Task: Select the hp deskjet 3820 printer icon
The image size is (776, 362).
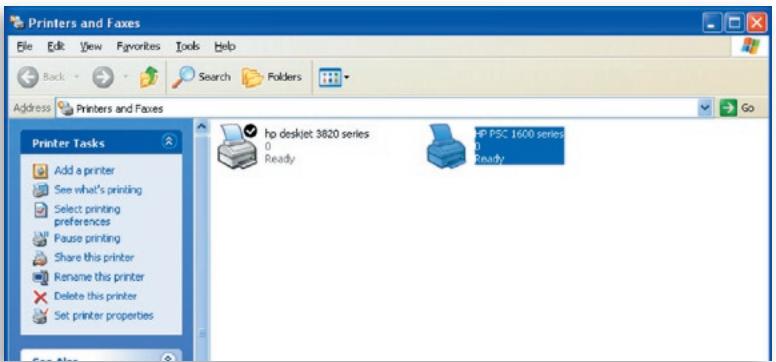Action: point(238,146)
